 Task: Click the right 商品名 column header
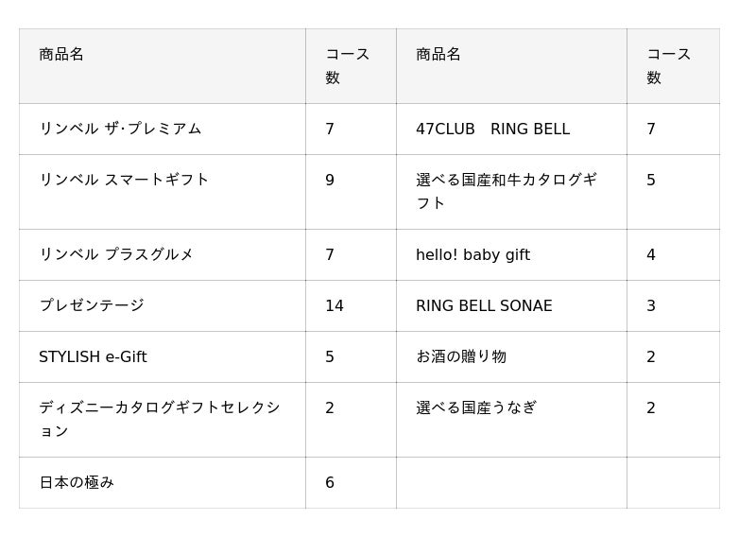click(438, 54)
